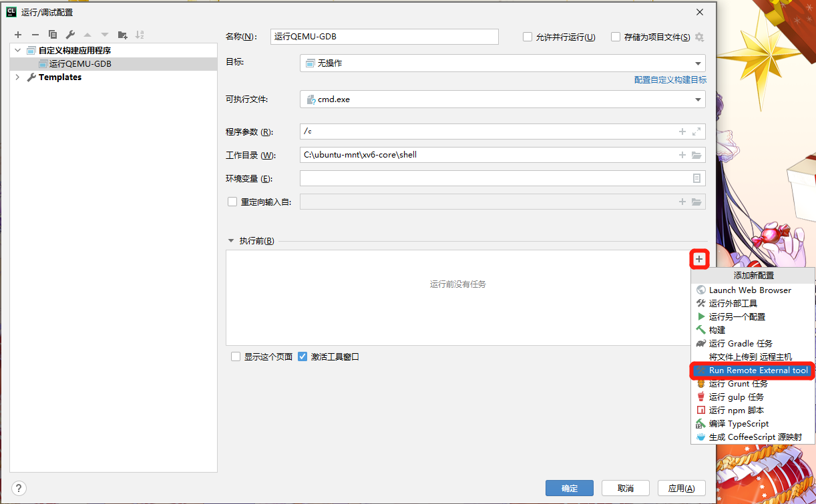Open the 目标 dropdown showing 无操作
This screenshot has width=816, height=504.
coord(502,63)
